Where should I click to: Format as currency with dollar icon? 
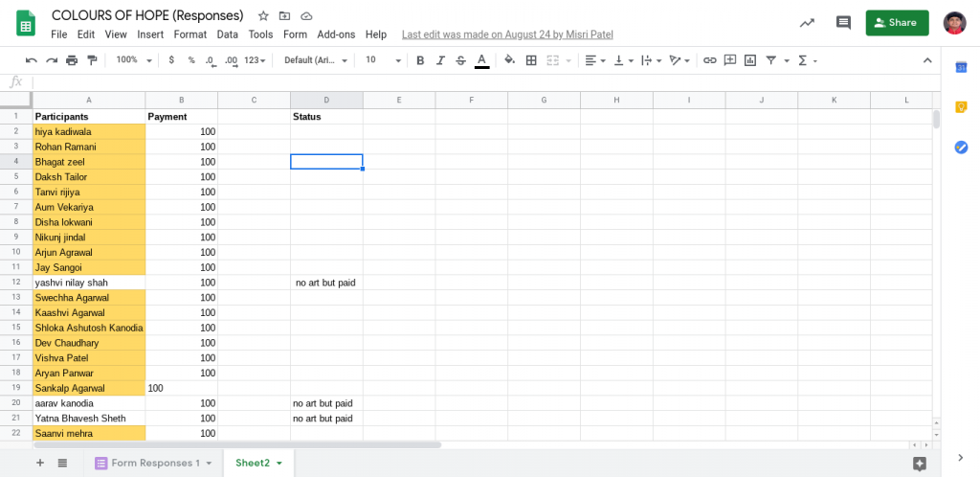point(171,60)
